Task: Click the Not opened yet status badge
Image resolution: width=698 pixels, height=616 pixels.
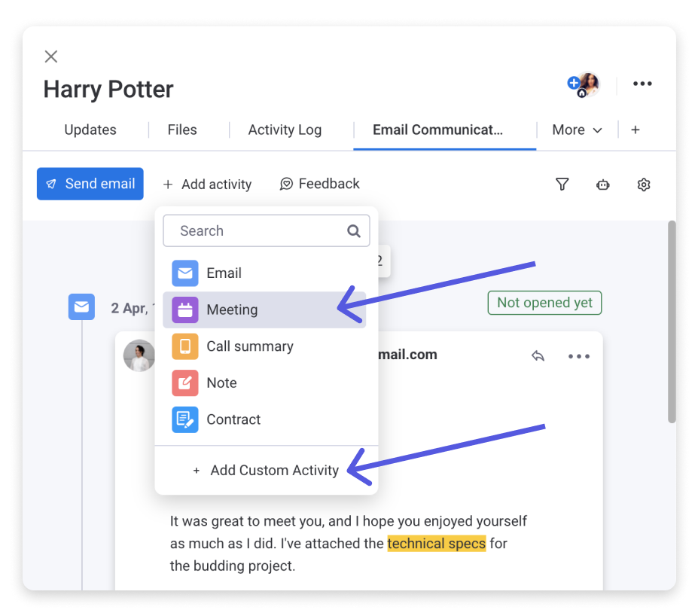Action: (545, 303)
